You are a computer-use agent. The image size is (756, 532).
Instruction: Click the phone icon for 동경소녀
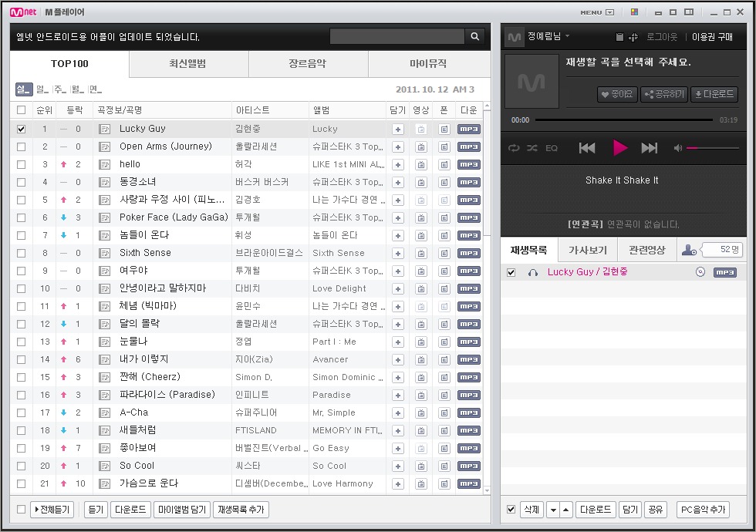(x=444, y=183)
